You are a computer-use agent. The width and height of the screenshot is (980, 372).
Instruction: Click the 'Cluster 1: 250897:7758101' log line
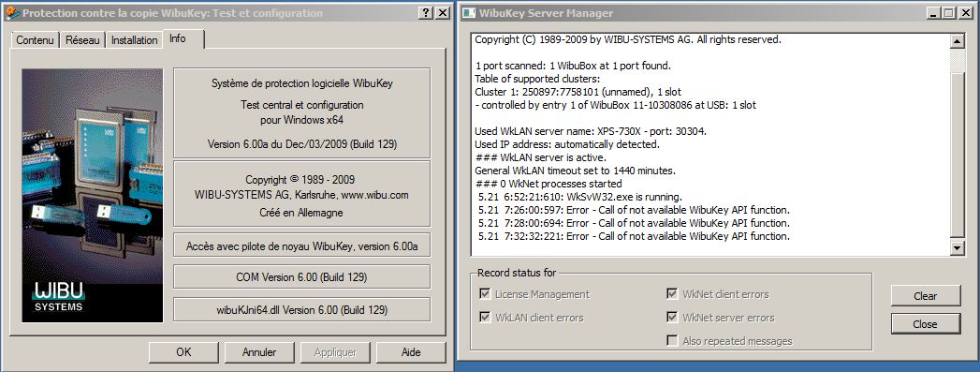tap(578, 92)
